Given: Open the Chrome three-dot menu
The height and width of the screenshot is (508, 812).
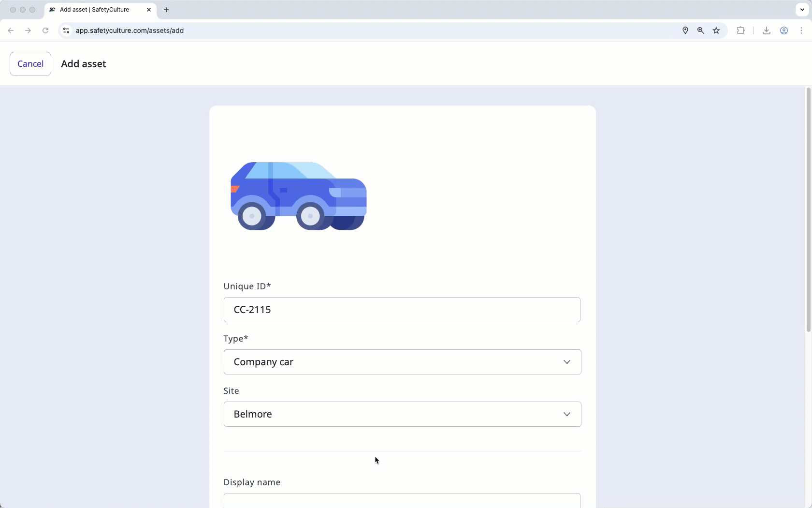Looking at the screenshot, I should pyautogui.click(x=801, y=30).
